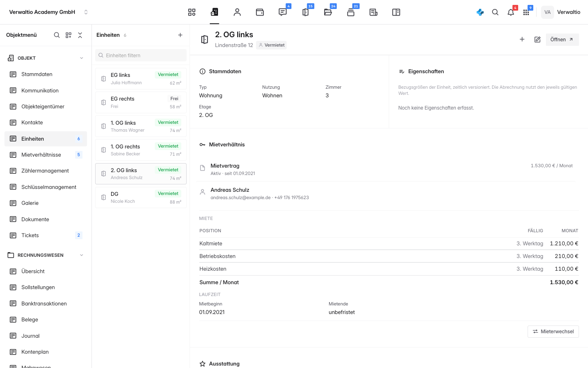Open Schlüsselmanagement in the sidebar
Screen dimensions: 588x368
(x=46, y=187)
